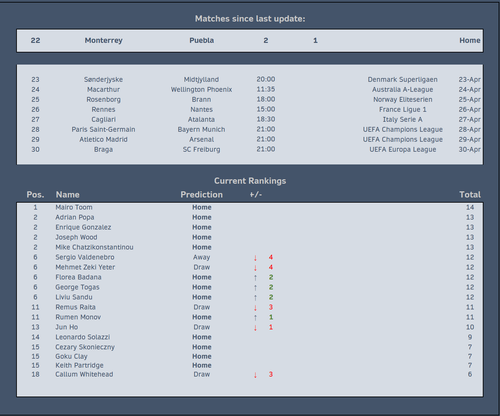
Task: Select the 30-Apr date cell
Action: [469, 149]
